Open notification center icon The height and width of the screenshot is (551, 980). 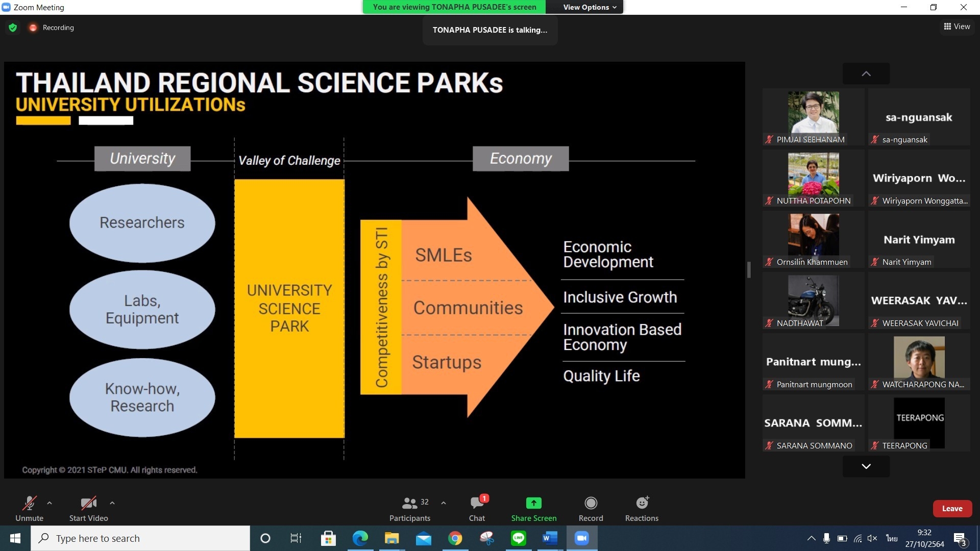(960, 539)
